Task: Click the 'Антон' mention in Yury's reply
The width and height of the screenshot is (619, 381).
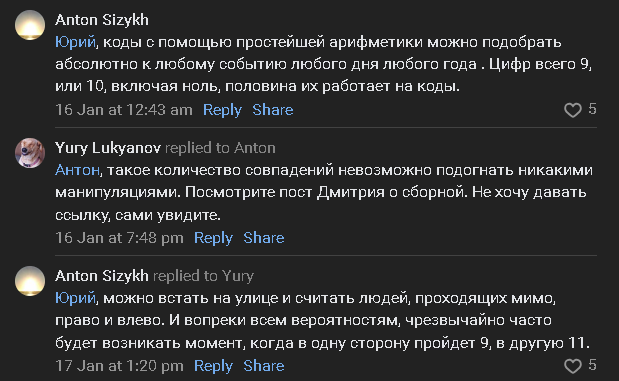Action: (77, 170)
